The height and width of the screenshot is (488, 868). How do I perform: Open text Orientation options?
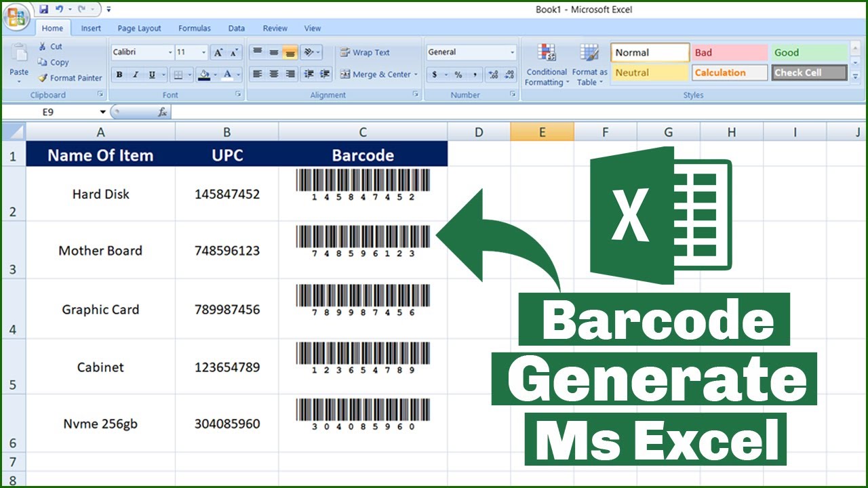pyautogui.click(x=311, y=52)
